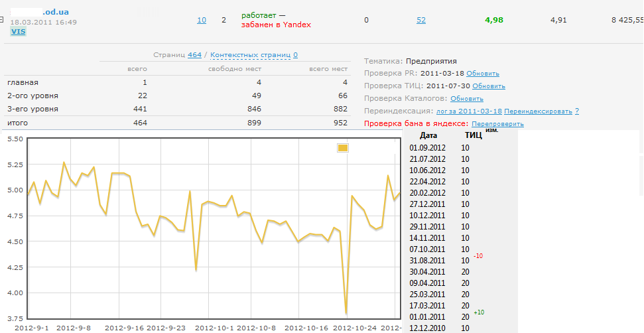
Task: Click the lowest dip point on chart
Action: point(346,312)
